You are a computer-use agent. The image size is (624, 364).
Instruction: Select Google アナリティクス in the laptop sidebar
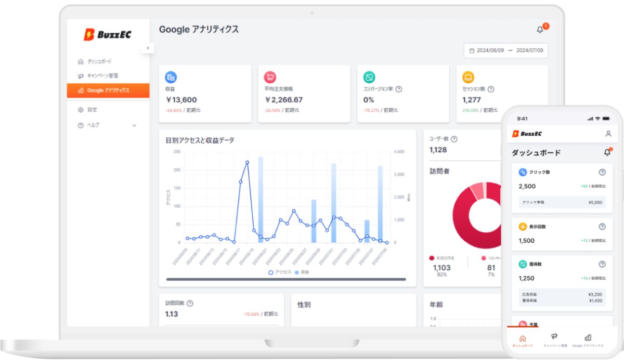click(108, 90)
